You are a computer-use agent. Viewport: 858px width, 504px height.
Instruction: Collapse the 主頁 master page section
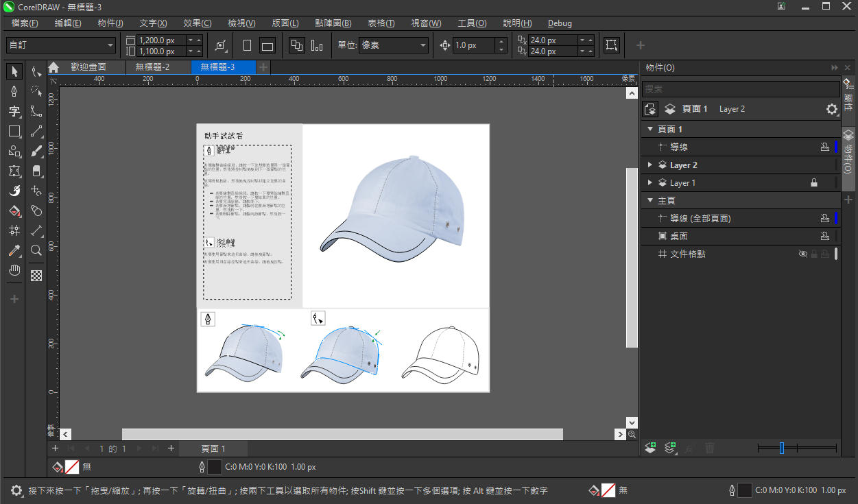[650, 201]
